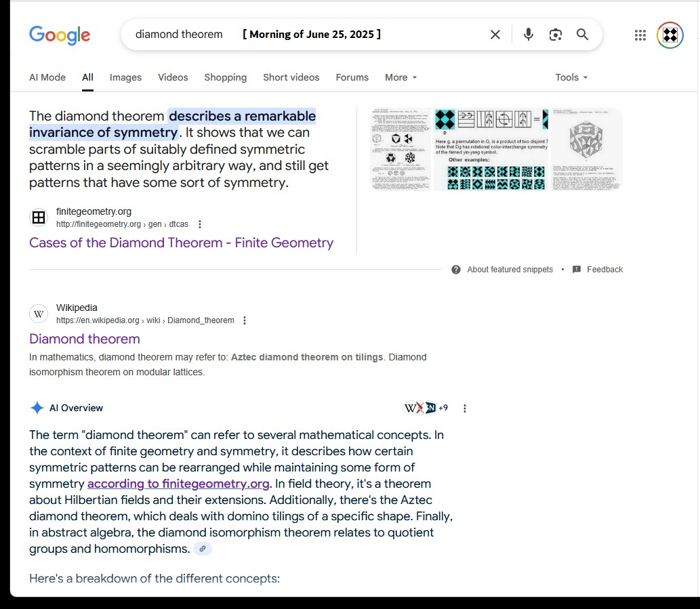Start voice search with the microphone icon
700x609 pixels.
point(529,35)
